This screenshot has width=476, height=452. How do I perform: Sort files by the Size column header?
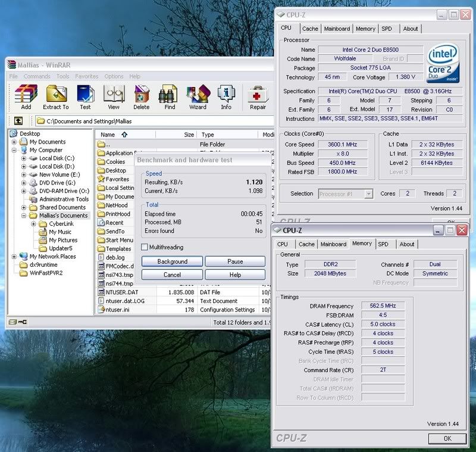coord(176,135)
